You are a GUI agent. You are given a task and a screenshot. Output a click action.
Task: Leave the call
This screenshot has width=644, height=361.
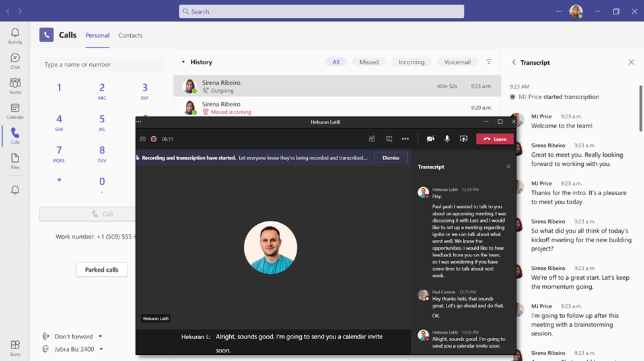coord(495,139)
